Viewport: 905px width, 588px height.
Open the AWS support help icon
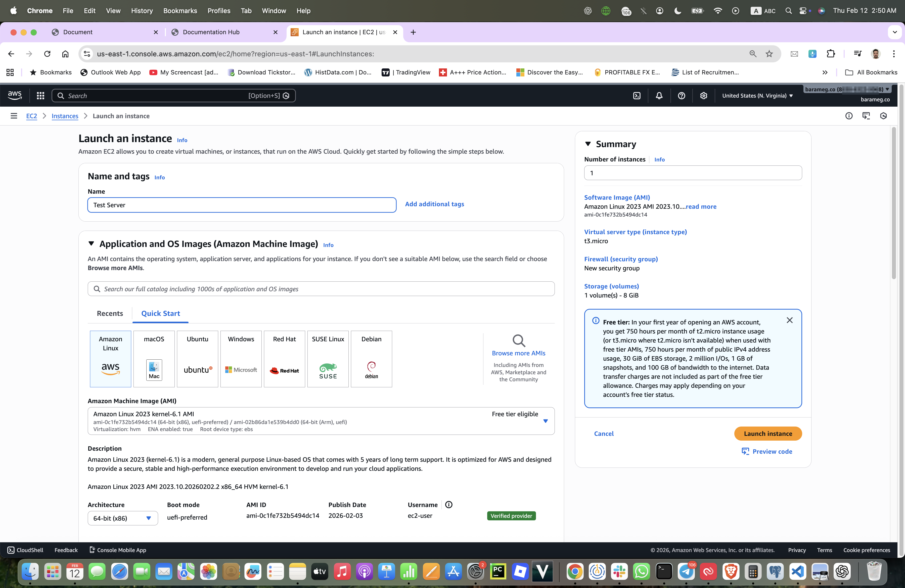pyautogui.click(x=682, y=96)
